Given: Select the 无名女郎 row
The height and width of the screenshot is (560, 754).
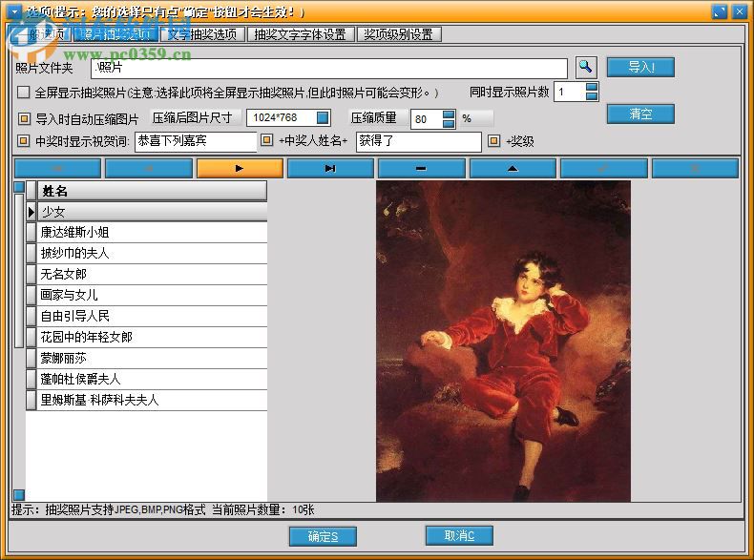Looking at the screenshot, I should tap(152, 274).
